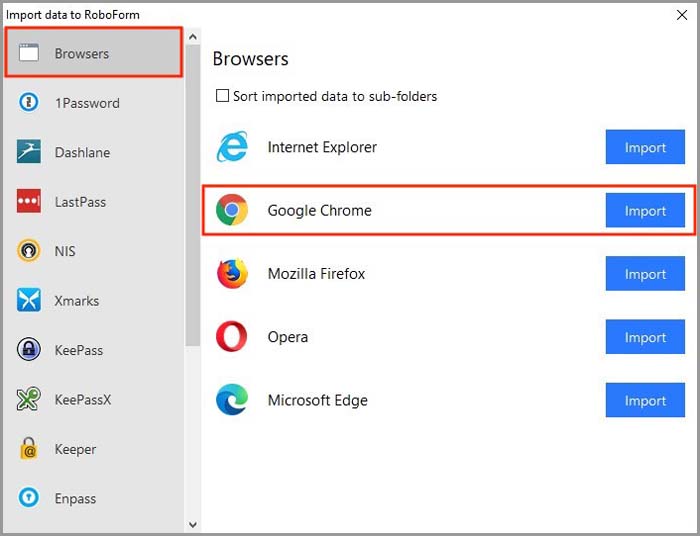Viewport: 700px width, 536px height.
Task: Click the Keeper yellow lock icon
Action: pos(29,448)
